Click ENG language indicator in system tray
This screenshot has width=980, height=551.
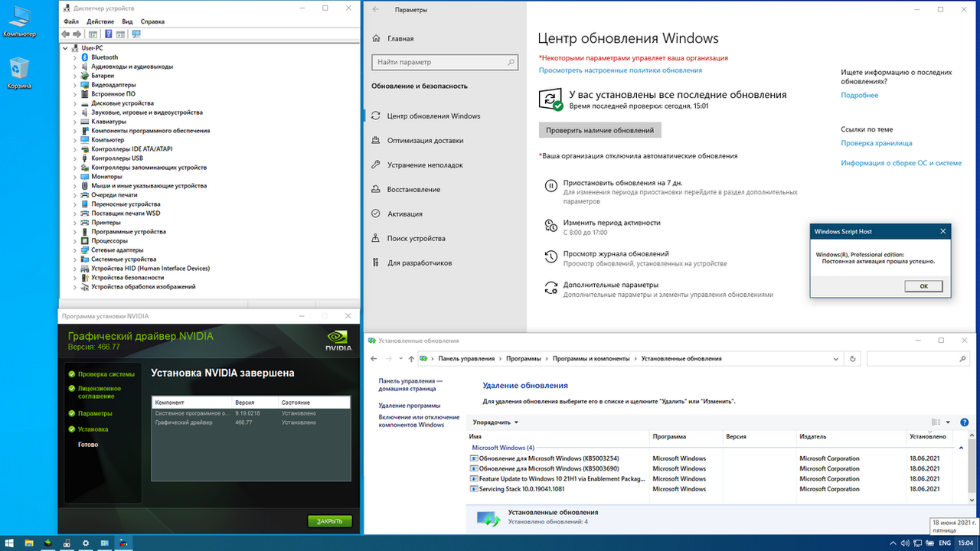click(945, 543)
